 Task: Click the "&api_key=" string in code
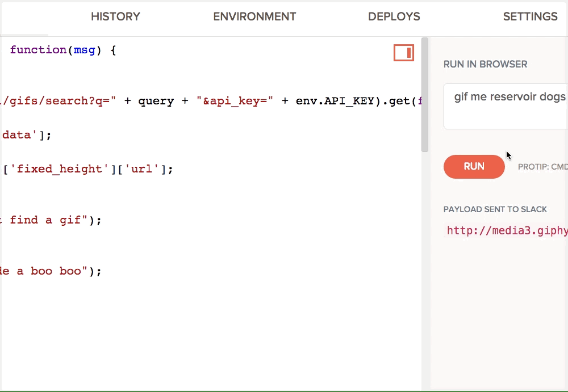(x=235, y=101)
